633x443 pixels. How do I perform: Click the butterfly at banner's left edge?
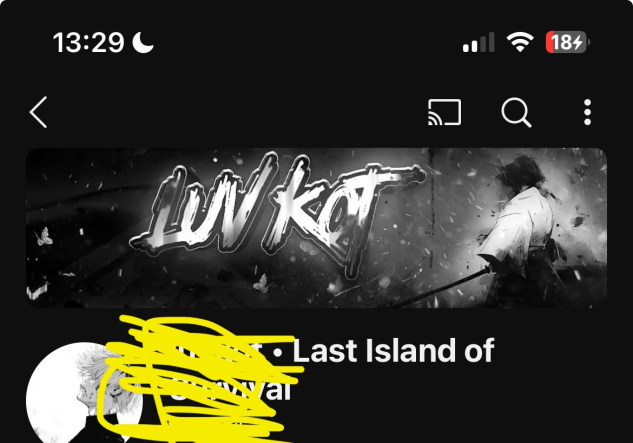point(44,237)
